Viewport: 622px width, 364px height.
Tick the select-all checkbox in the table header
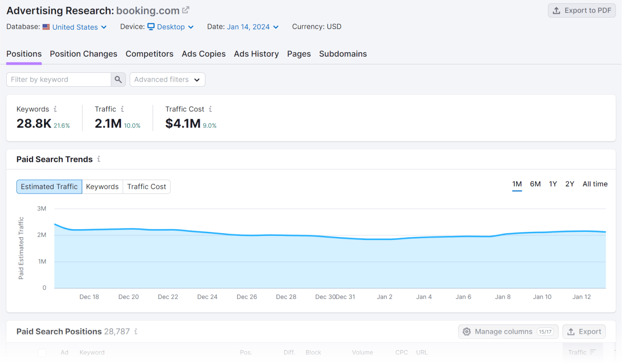click(x=42, y=352)
